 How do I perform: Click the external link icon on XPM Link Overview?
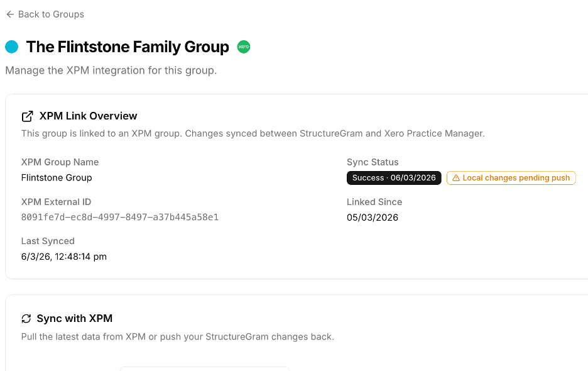(x=26, y=116)
